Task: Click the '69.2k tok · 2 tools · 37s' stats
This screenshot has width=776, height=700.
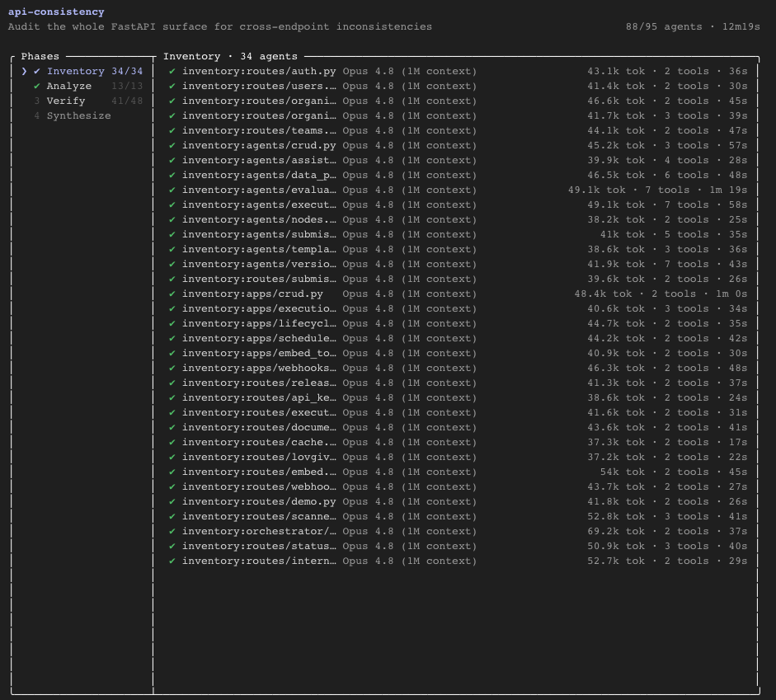Action: [x=667, y=531]
